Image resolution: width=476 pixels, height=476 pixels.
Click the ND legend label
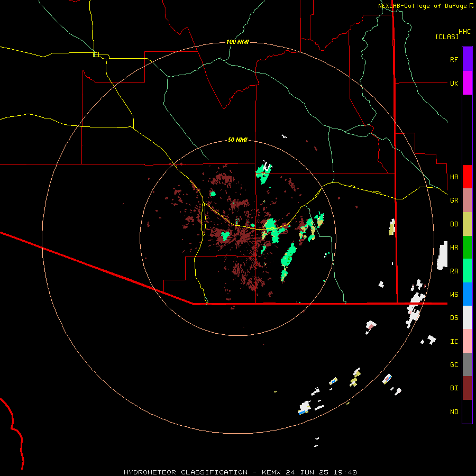click(x=454, y=412)
